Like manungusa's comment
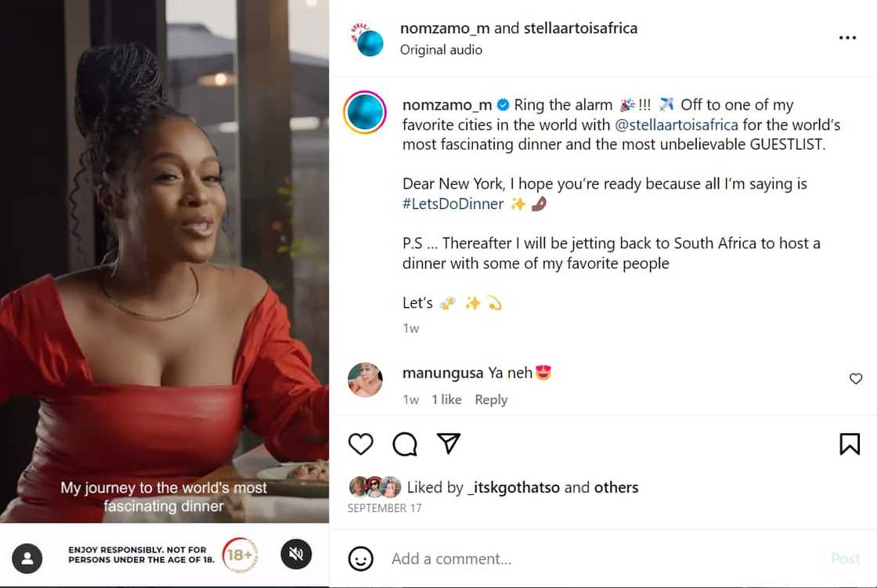The width and height of the screenshot is (877, 588). click(x=856, y=379)
